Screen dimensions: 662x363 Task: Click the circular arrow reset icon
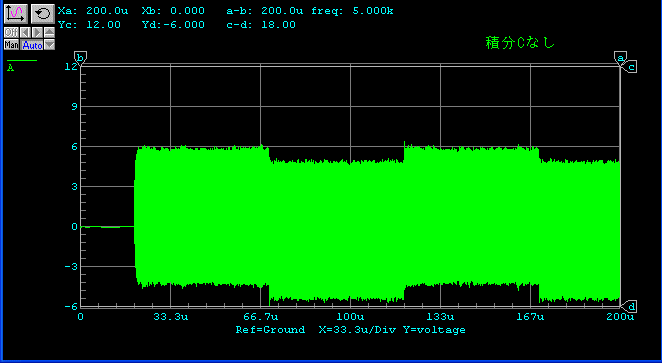[x=43, y=14]
